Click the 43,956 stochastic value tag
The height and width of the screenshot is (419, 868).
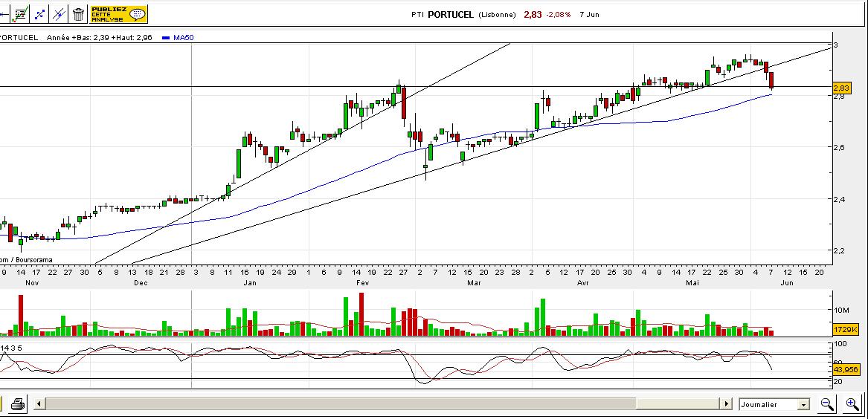(x=846, y=369)
